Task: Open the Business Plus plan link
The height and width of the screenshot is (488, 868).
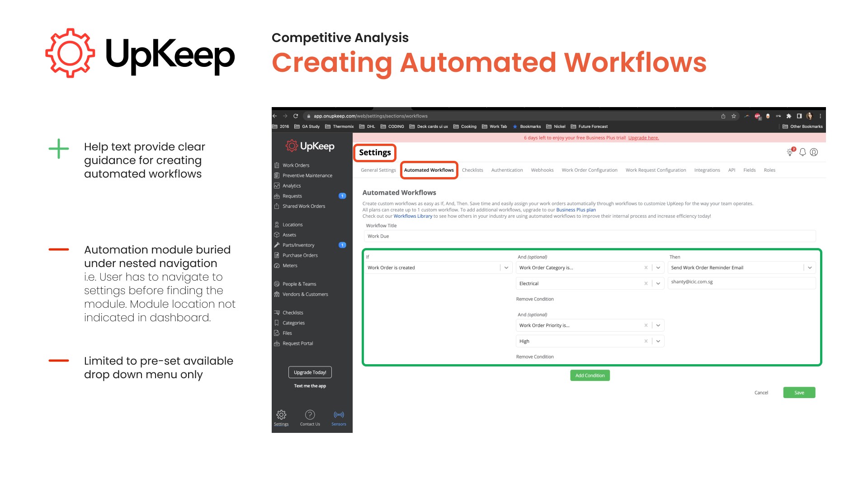Action: pos(576,210)
